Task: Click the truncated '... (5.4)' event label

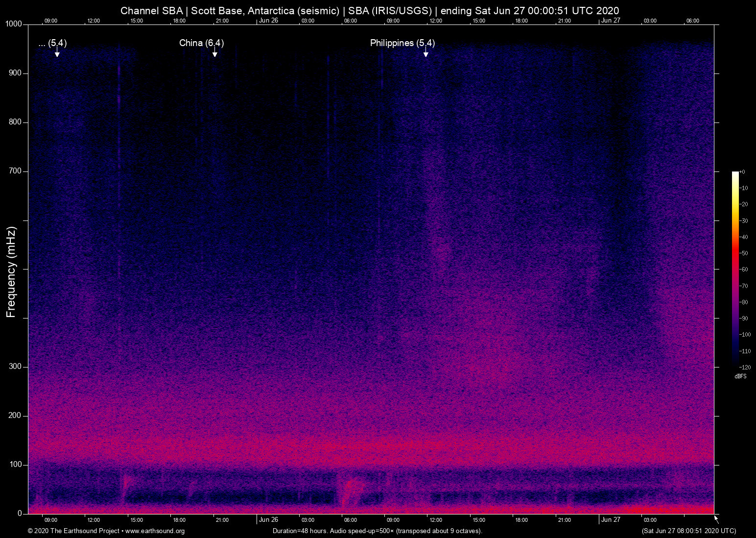Action: [52, 43]
